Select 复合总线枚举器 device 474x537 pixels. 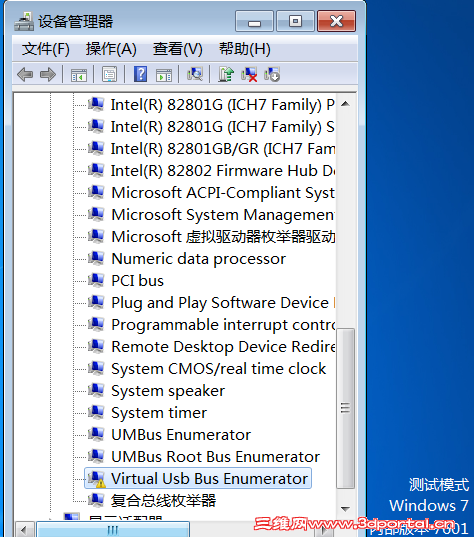[163, 500]
